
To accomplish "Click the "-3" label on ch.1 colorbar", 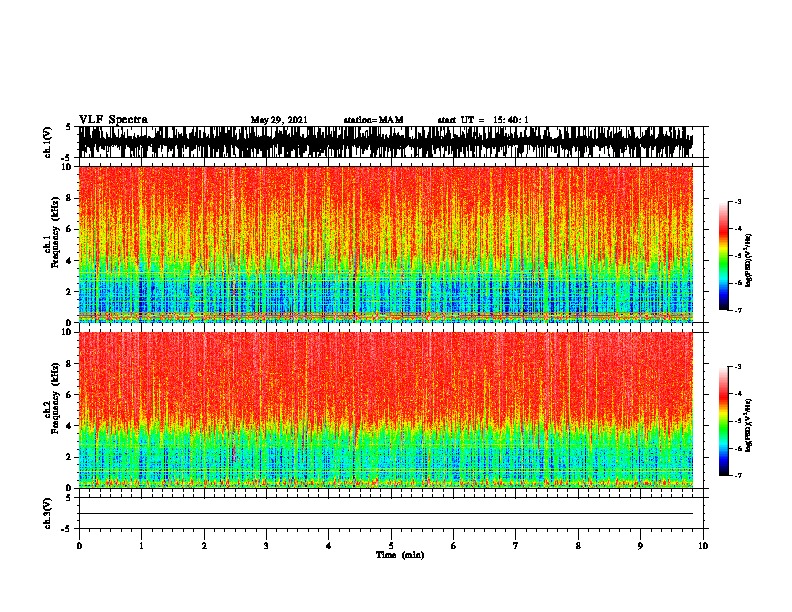I will 738,202.
